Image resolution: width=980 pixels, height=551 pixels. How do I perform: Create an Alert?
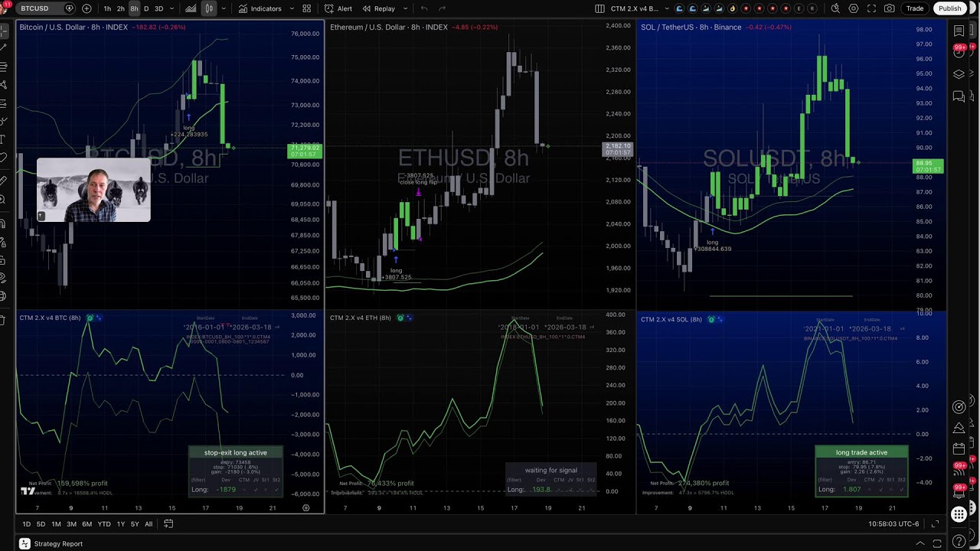click(x=338, y=8)
